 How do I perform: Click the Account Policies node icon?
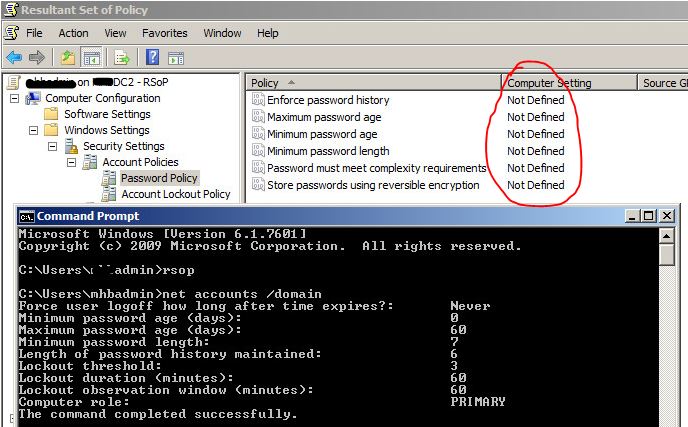90,162
